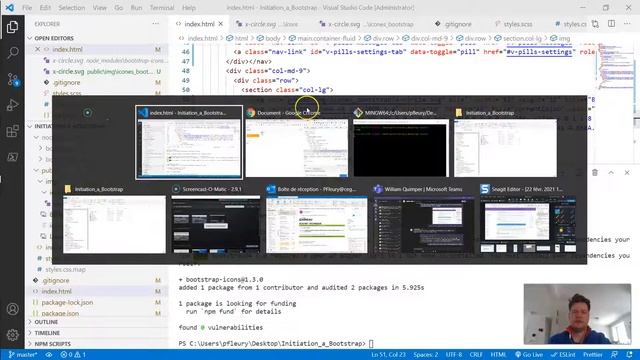Maximize terminal panel with up chevron
640x360 pixels.
[611, 173]
